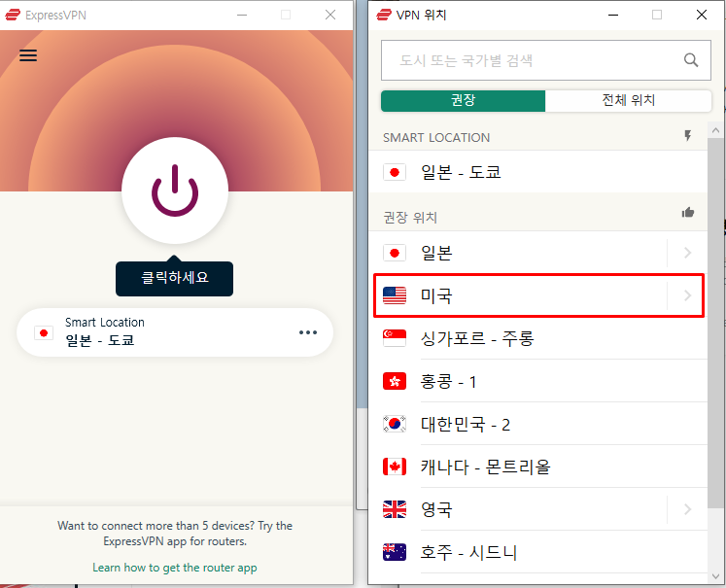The image size is (726, 588).
Task: Select 홍콩 - 1 location
Action: [538, 382]
